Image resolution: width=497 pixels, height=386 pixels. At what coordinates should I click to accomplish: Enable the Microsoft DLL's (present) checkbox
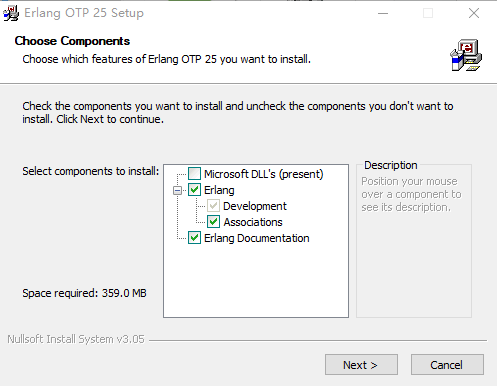194,174
